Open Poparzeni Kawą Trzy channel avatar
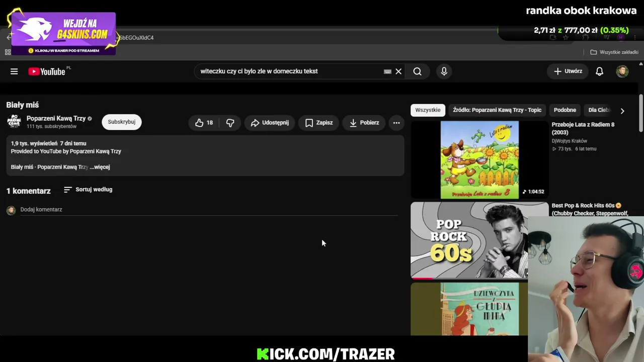This screenshot has height=362, width=644. (14, 122)
